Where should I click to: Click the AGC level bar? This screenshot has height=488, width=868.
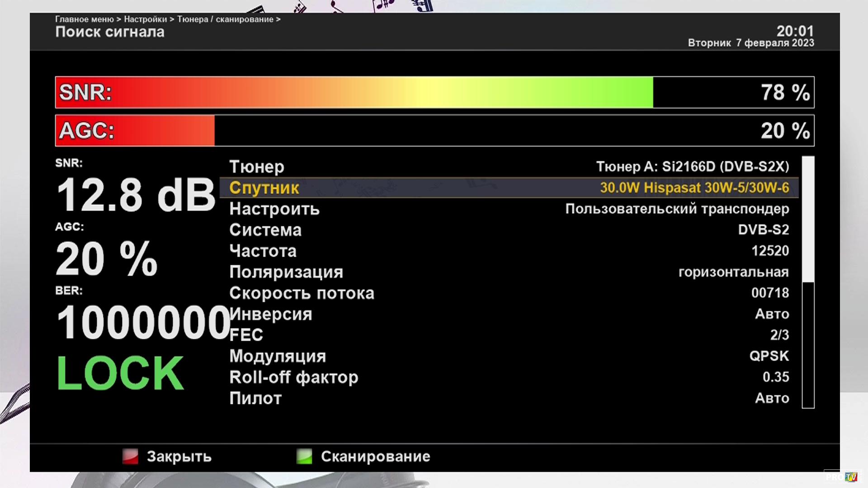(x=434, y=131)
